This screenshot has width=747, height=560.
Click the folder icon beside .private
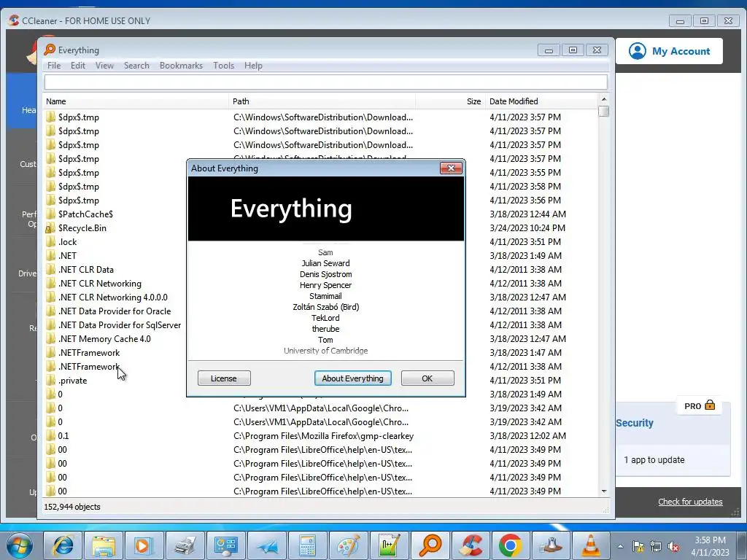(50, 380)
